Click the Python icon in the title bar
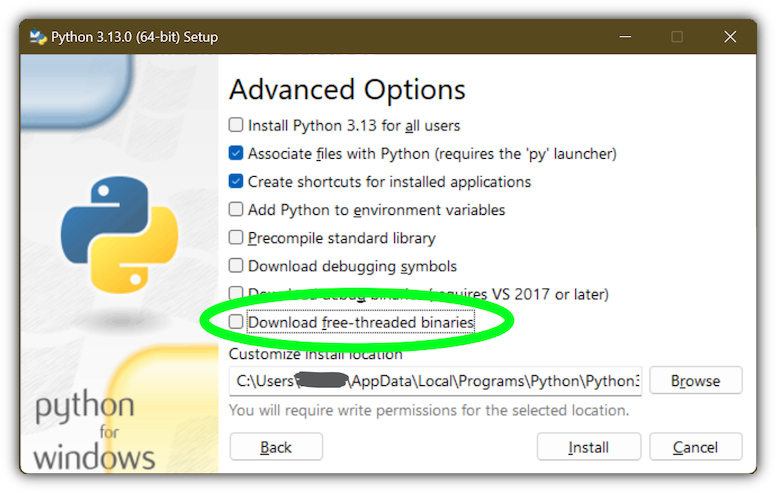Screen dimensions: 776x493 coord(38,37)
